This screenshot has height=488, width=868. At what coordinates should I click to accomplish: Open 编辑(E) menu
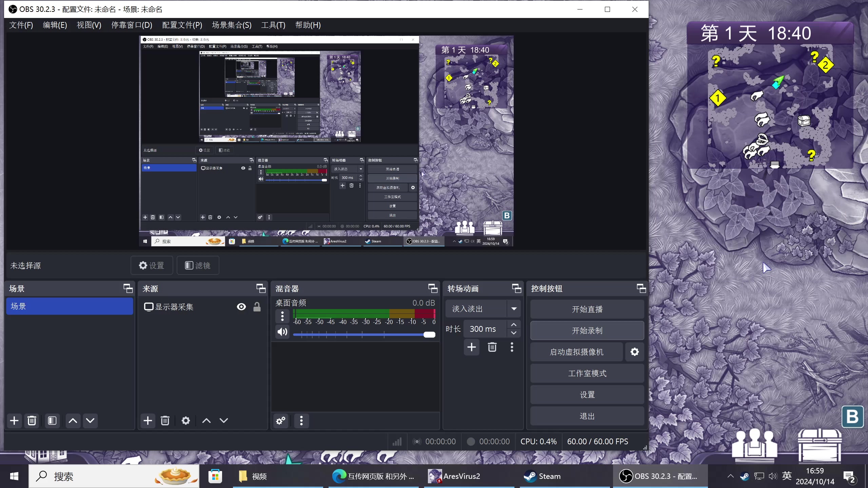pos(55,25)
